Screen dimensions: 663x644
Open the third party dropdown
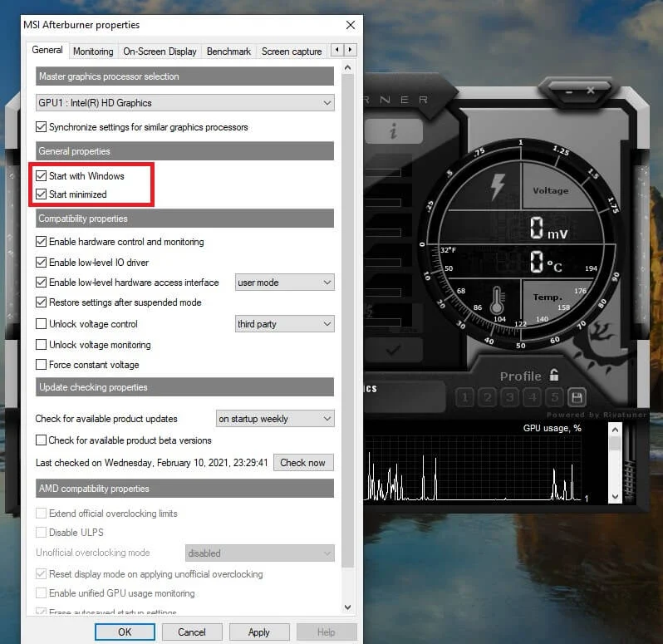coord(285,324)
